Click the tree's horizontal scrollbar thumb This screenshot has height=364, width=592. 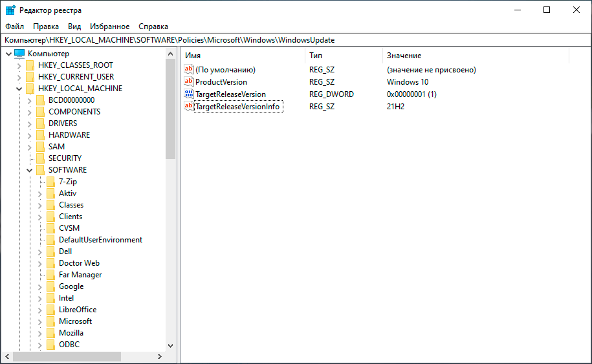67,356
